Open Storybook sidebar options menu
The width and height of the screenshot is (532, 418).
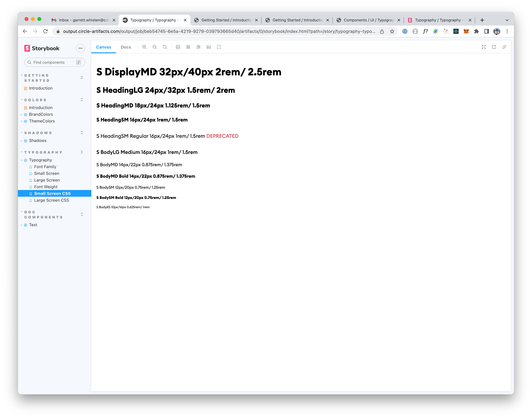80,48
